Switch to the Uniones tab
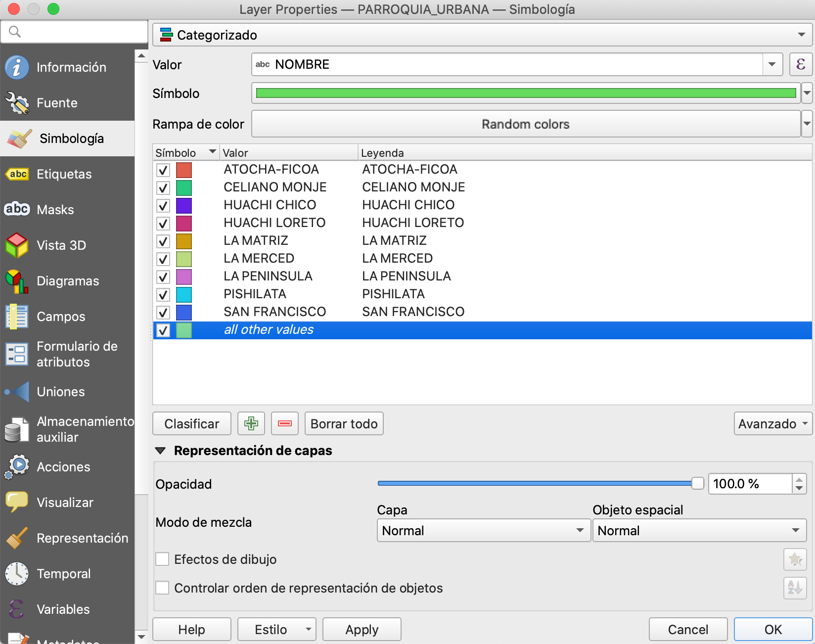815x644 pixels. (60, 392)
